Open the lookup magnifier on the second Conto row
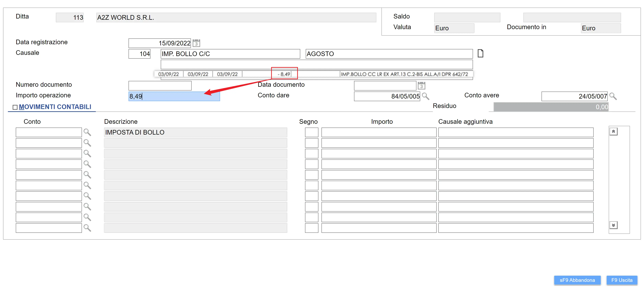644x288 pixels. click(x=87, y=143)
